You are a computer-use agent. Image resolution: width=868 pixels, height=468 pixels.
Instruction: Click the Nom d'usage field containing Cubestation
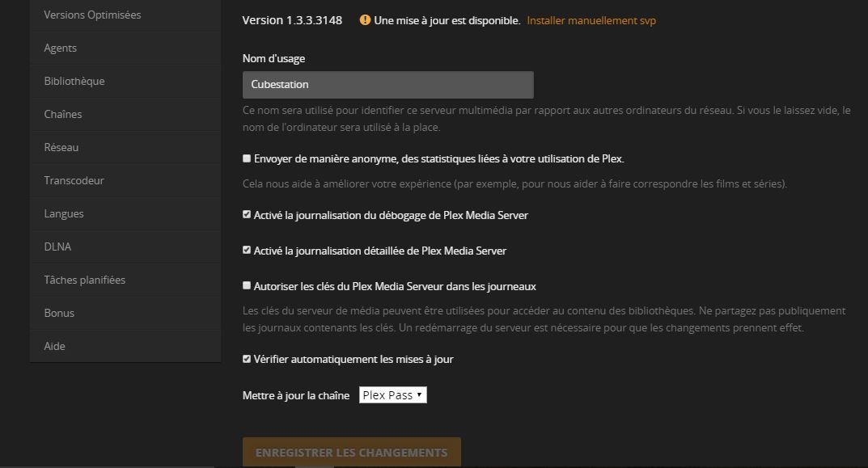pyautogui.click(x=387, y=85)
